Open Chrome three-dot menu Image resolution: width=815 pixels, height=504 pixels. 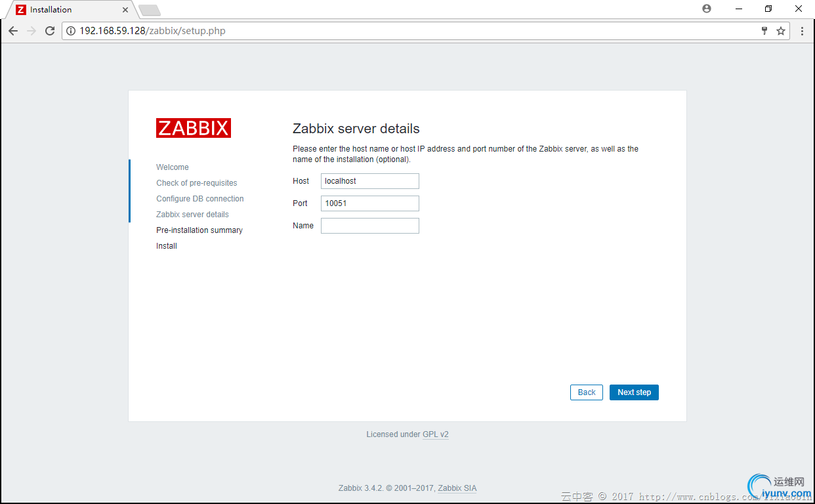tap(802, 31)
